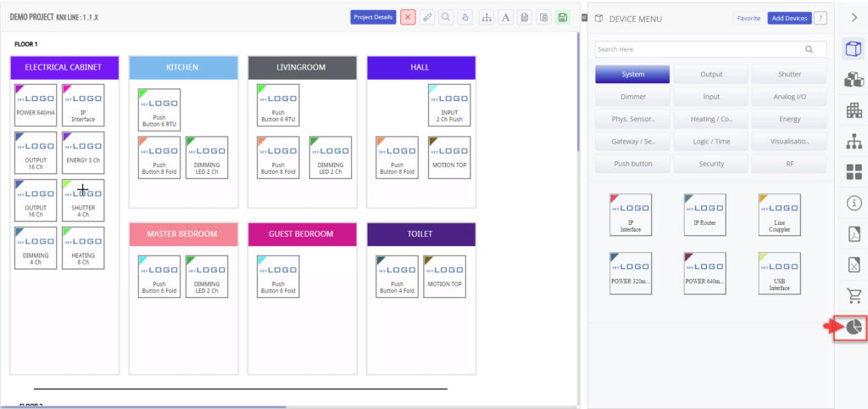
Task: Open the stacked boxes icon in sidebar
Action: [854, 80]
